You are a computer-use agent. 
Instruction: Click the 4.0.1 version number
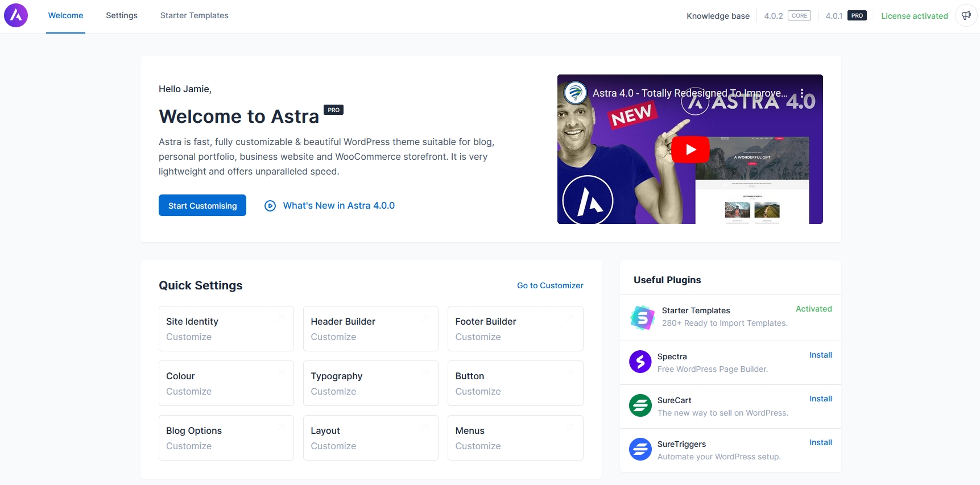(x=834, y=16)
